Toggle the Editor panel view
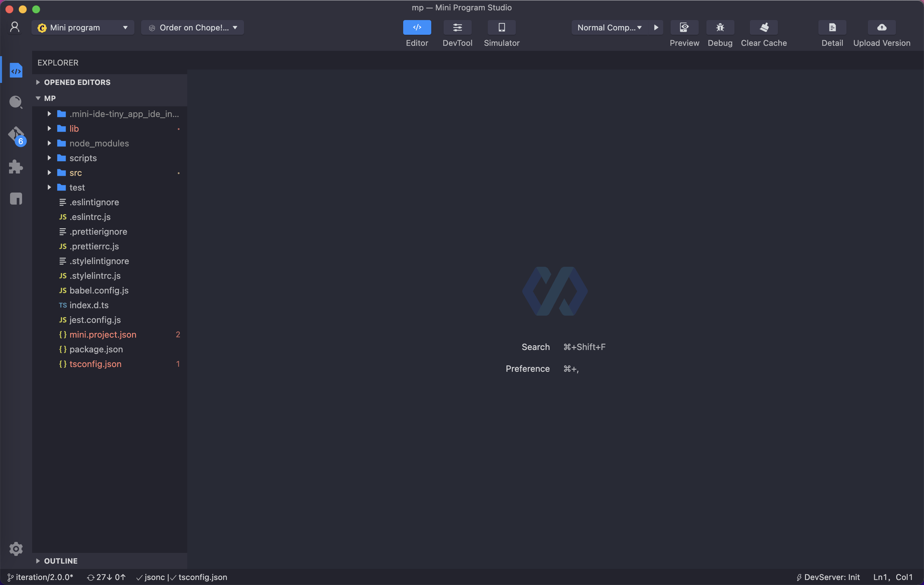Image resolution: width=924 pixels, height=585 pixels. pyautogui.click(x=417, y=28)
